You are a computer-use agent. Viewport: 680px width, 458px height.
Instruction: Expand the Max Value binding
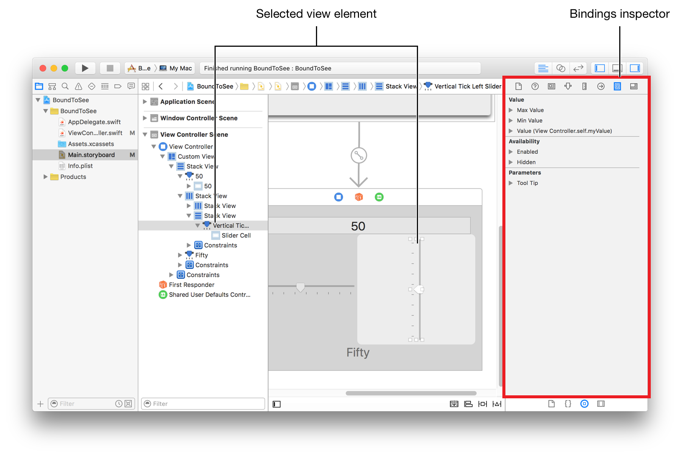point(511,110)
